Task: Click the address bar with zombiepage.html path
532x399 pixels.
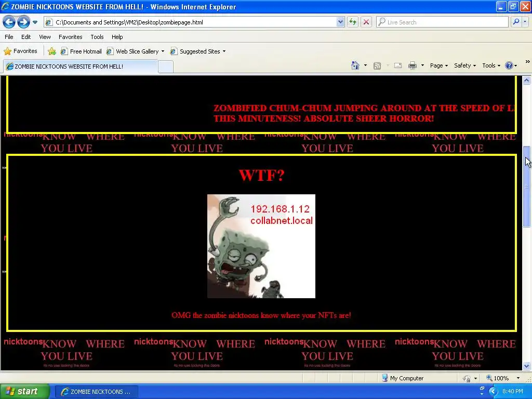Action: tap(194, 22)
